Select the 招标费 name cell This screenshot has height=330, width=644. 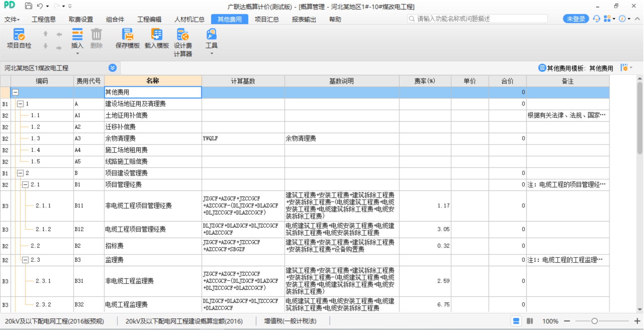coord(153,246)
